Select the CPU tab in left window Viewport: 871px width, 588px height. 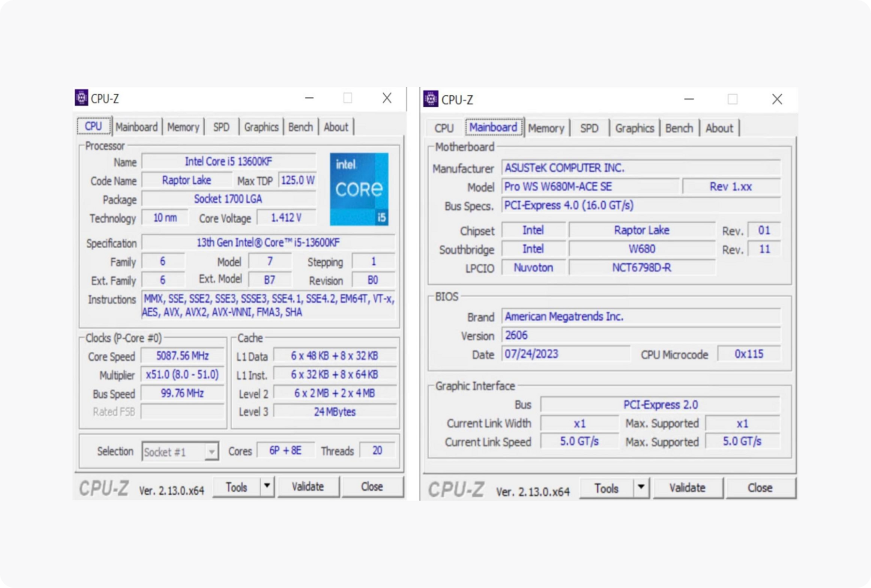click(93, 126)
